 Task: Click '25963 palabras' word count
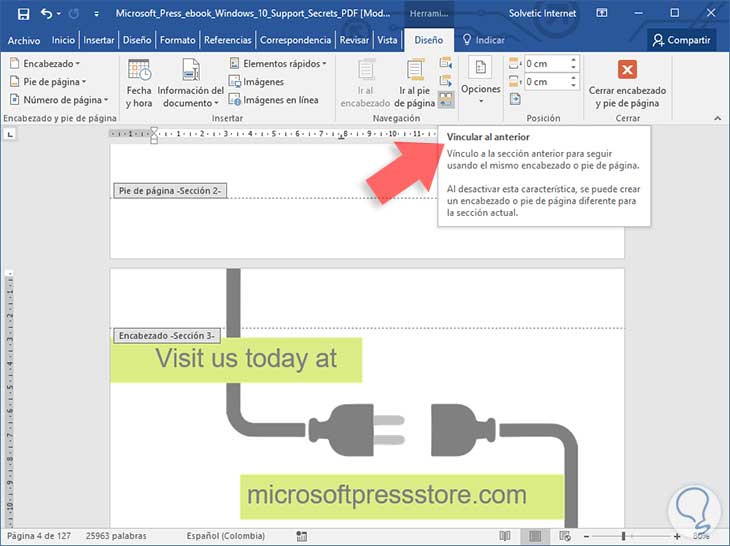[x=116, y=536]
